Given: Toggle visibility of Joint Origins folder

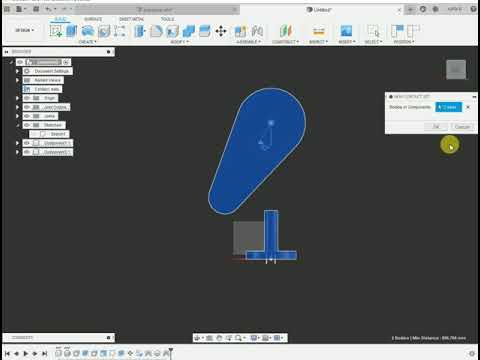Looking at the screenshot, I should click(27, 107).
